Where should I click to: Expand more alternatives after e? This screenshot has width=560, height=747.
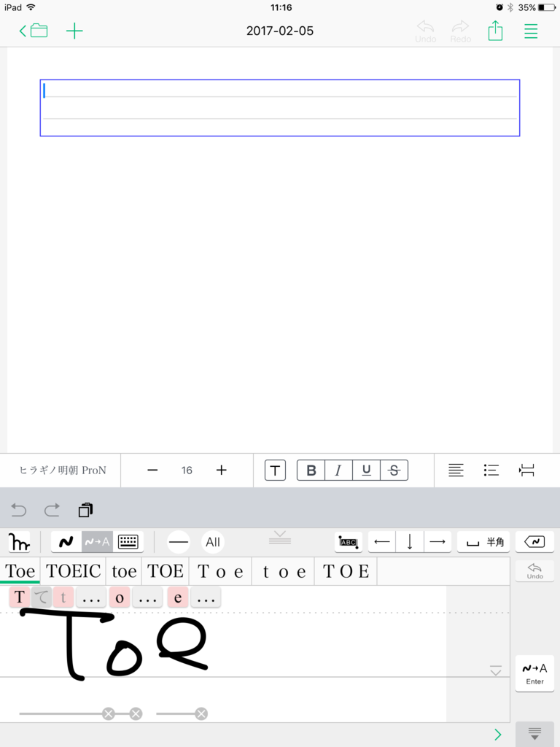206,597
